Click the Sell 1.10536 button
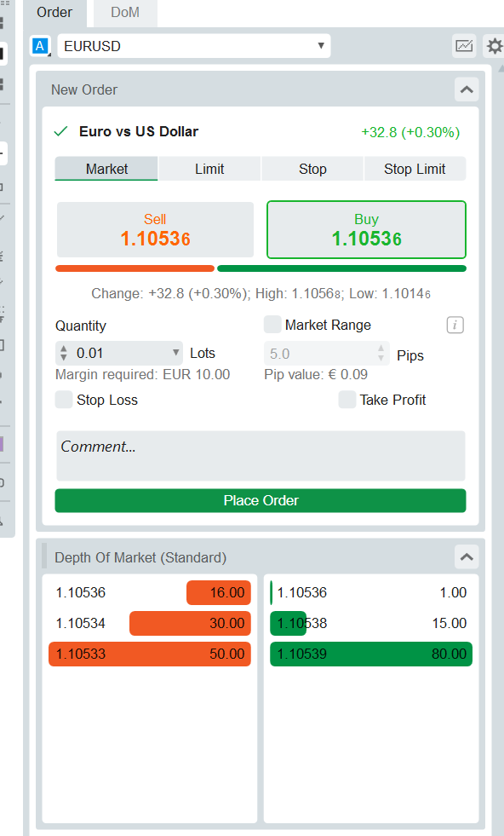The height and width of the screenshot is (836, 504). point(155,230)
